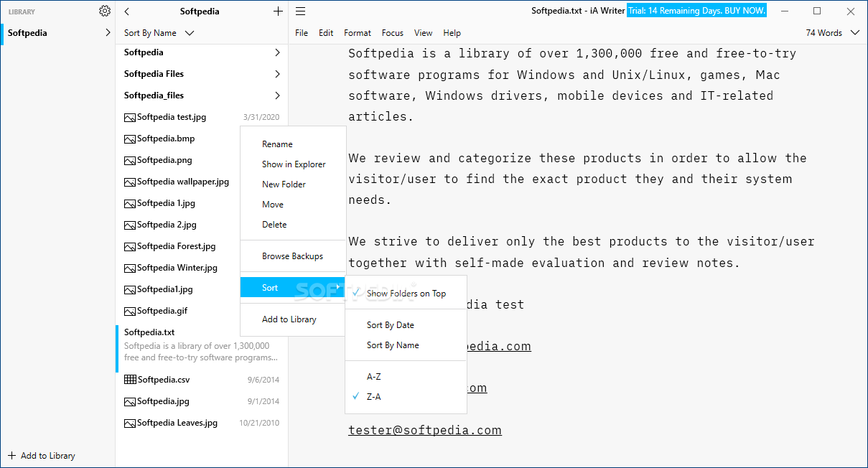Choose Sort By Date option
Viewport: 868px width, 468px height.
pyautogui.click(x=406, y=324)
